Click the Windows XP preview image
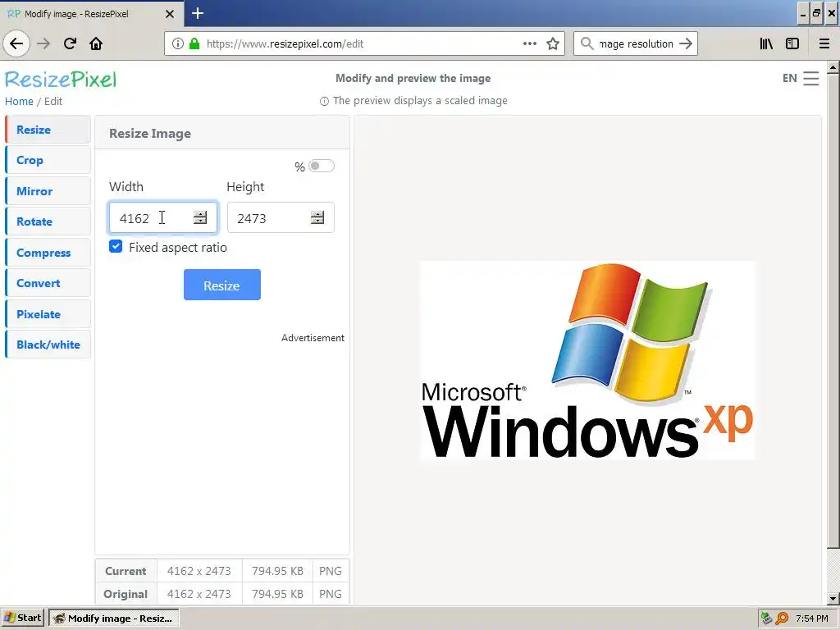 pyautogui.click(x=587, y=361)
